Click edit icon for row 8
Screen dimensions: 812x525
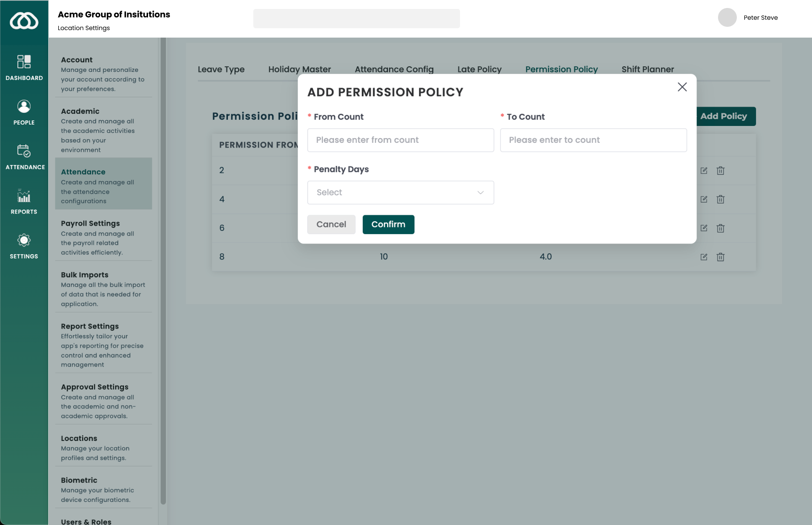point(703,257)
